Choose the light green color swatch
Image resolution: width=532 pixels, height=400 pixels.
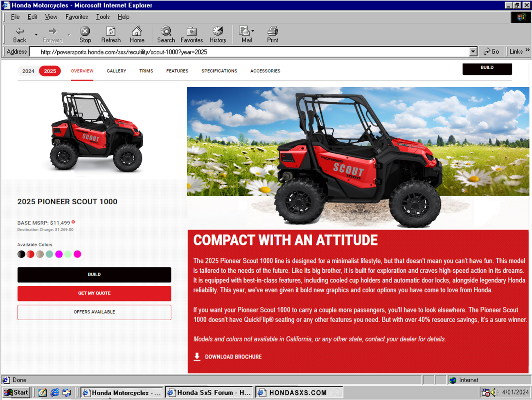68,254
